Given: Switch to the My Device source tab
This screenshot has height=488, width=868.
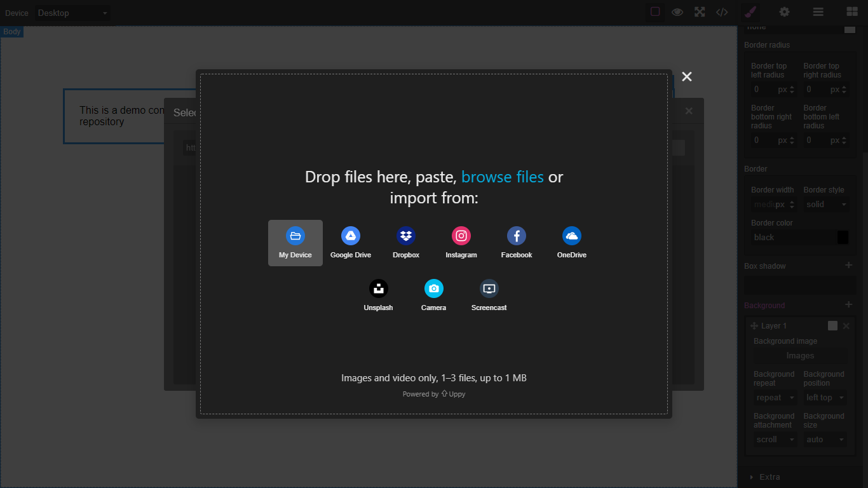Looking at the screenshot, I should pos(295,242).
